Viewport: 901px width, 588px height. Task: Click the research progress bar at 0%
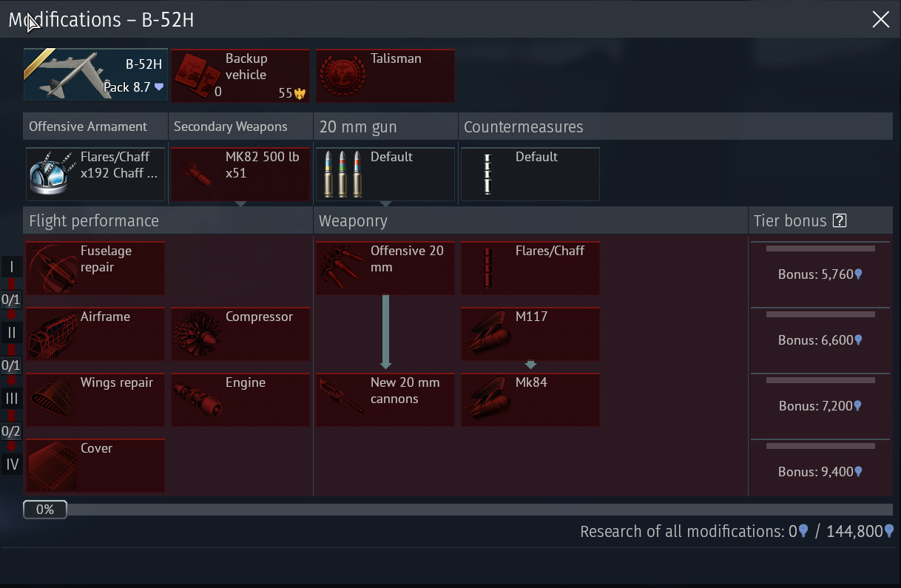pyautogui.click(x=457, y=510)
